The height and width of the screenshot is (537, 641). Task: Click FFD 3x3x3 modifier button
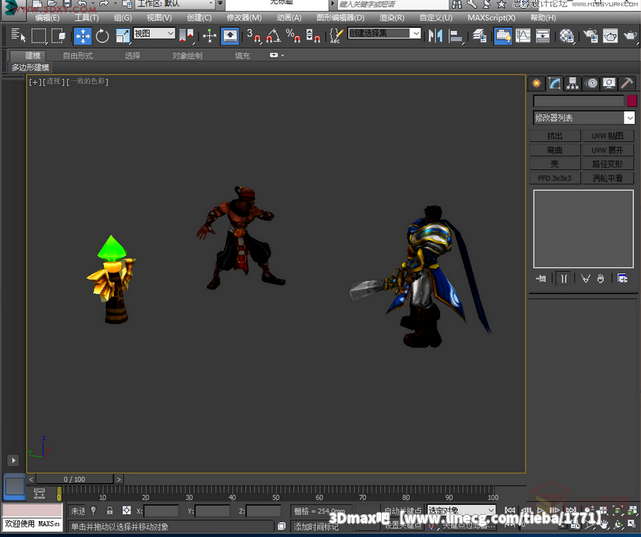pyautogui.click(x=555, y=178)
